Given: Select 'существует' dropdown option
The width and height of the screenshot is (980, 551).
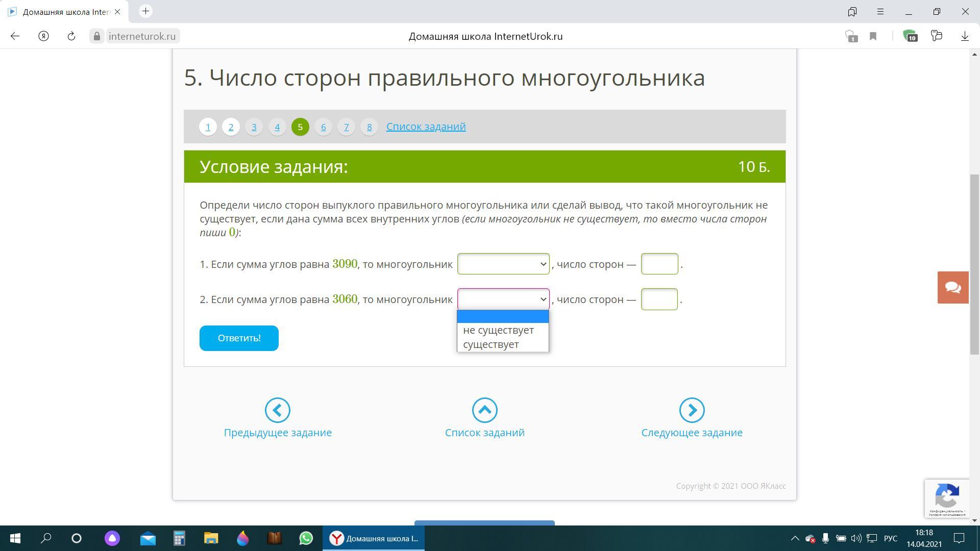Looking at the screenshot, I should pos(491,344).
